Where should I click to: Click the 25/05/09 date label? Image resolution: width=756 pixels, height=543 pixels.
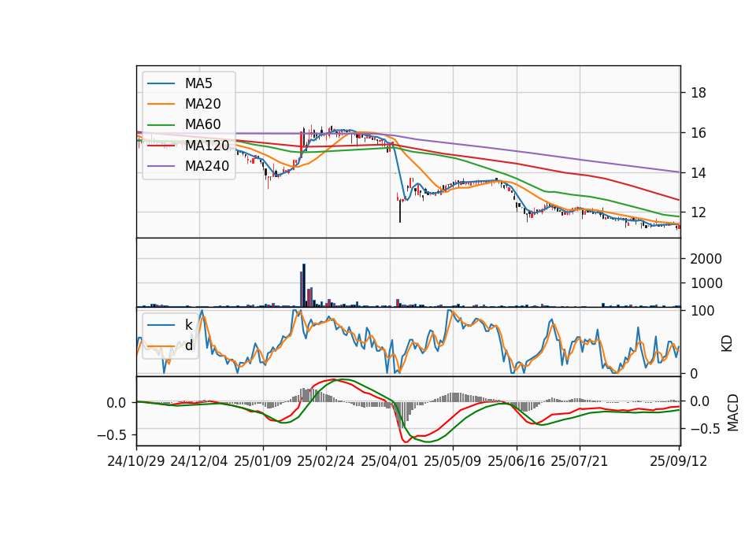(453, 461)
